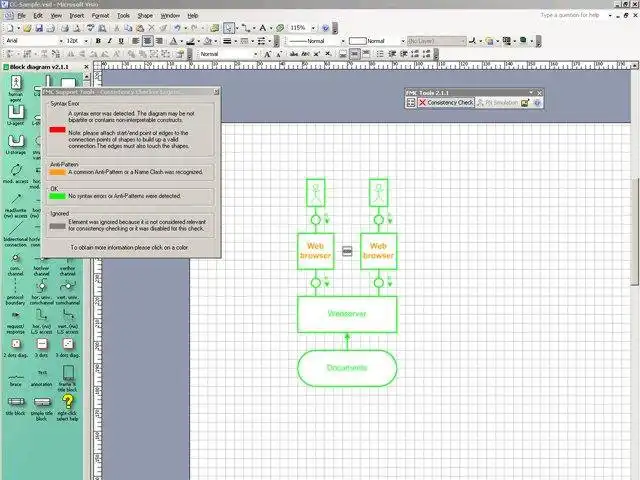
Task: Click the gray Ignored color swatch
Action: 58,226
